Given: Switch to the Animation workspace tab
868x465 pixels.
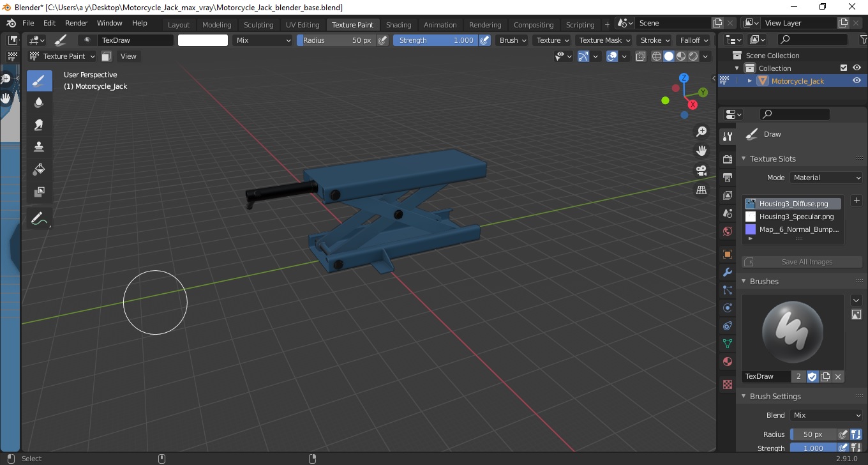Looking at the screenshot, I should click(440, 25).
